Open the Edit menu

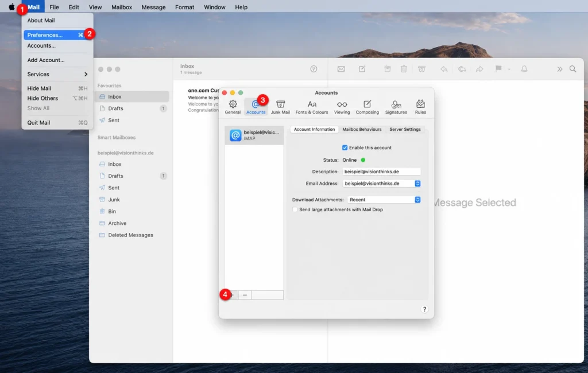[x=73, y=7]
